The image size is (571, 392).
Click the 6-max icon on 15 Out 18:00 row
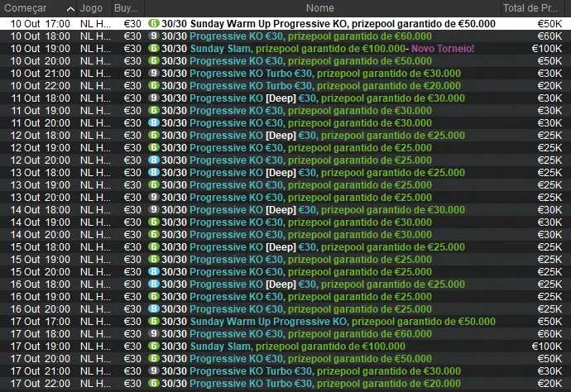click(x=154, y=246)
